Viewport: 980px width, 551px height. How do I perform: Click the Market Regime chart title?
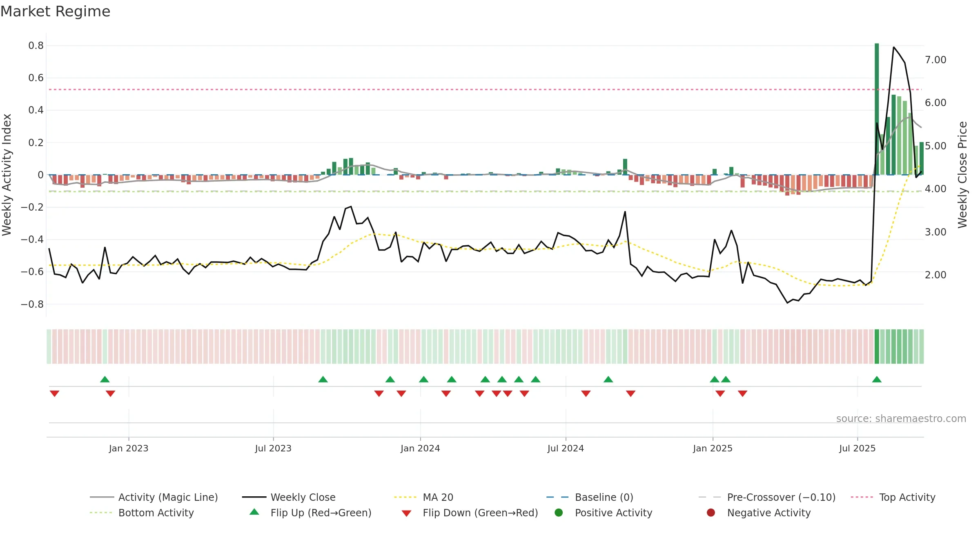tap(55, 11)
